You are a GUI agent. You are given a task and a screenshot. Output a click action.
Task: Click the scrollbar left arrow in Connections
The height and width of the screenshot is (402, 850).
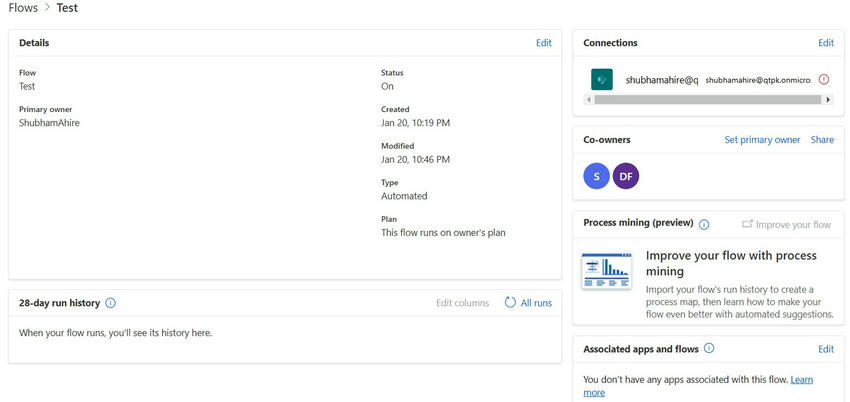point(588,100)
